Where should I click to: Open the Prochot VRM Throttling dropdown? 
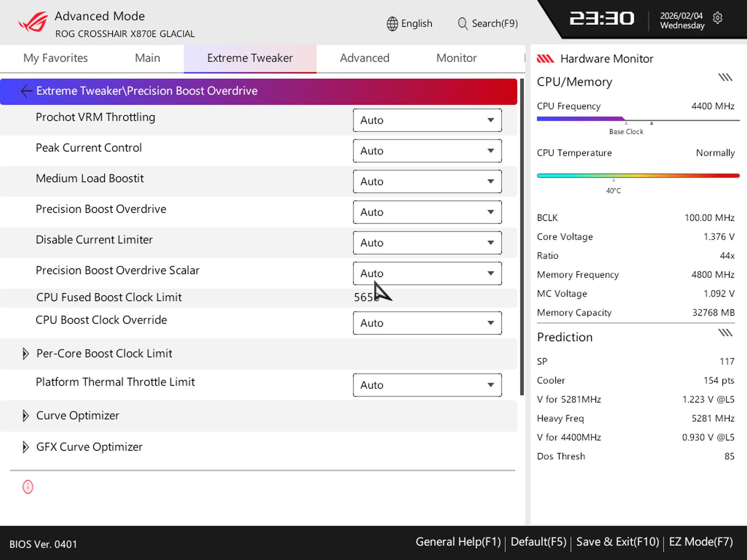point(427,120)
